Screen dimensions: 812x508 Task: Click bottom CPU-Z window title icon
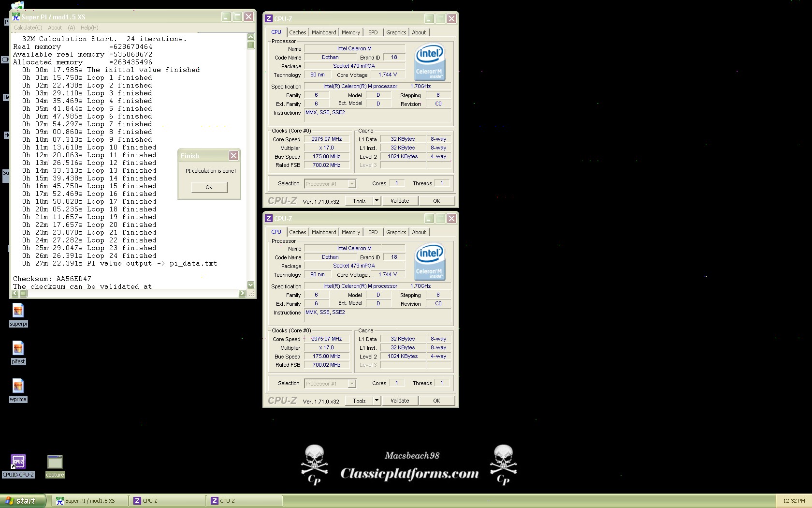point(269,218)
